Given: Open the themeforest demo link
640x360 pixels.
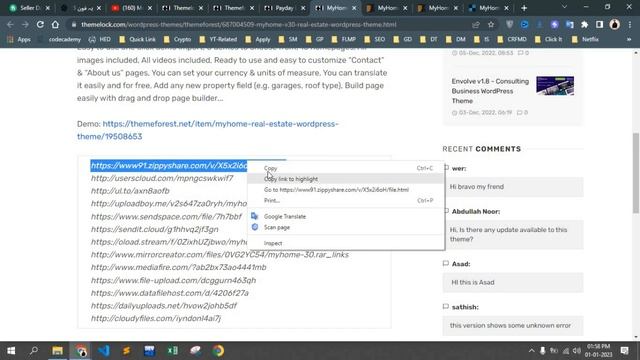Looking at the screenshot, I should click(x=208, y=130).
